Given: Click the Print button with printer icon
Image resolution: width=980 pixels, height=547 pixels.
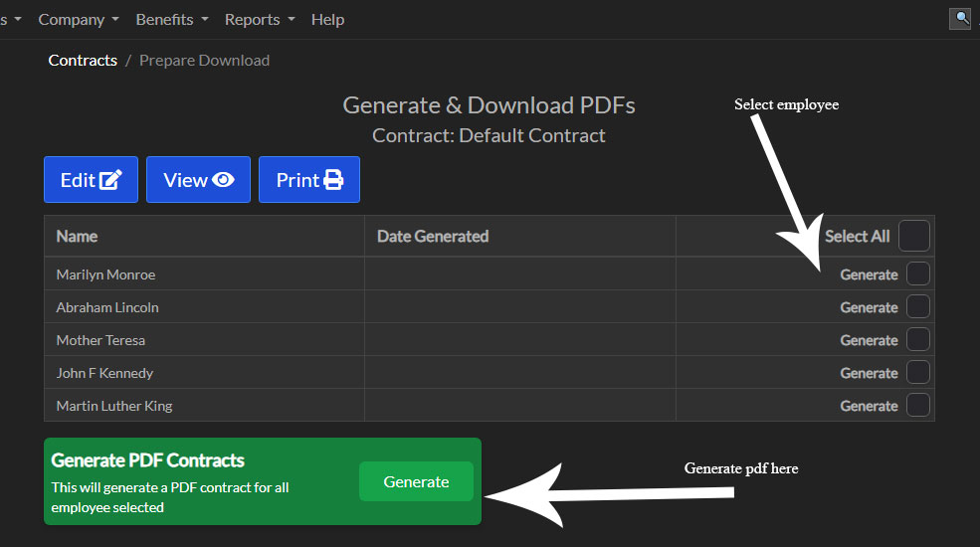Looking at the screenshot, I should pos(308,180).
